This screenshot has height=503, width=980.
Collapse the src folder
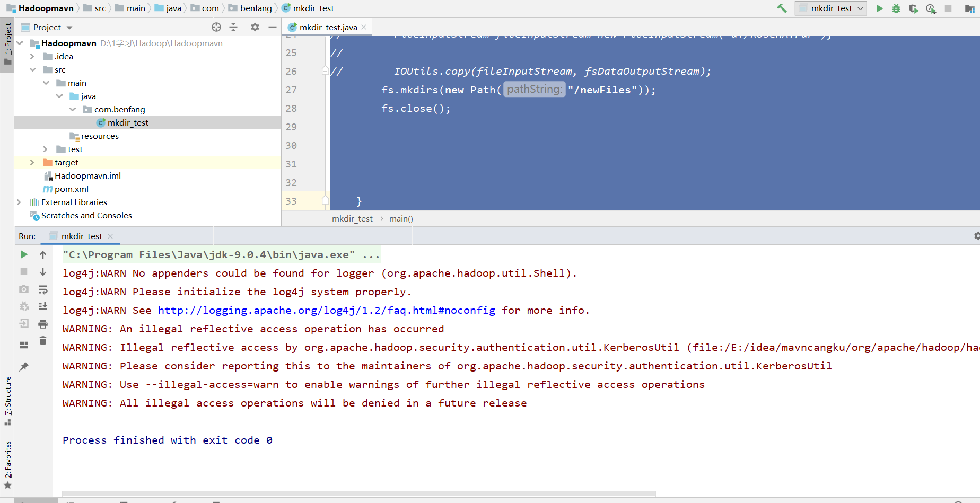pyautogui.click(x=33, y=69)
